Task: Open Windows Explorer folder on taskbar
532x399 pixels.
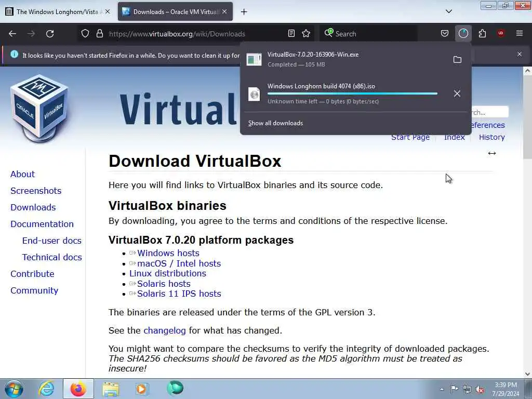Action: click(x=111, y=389)
